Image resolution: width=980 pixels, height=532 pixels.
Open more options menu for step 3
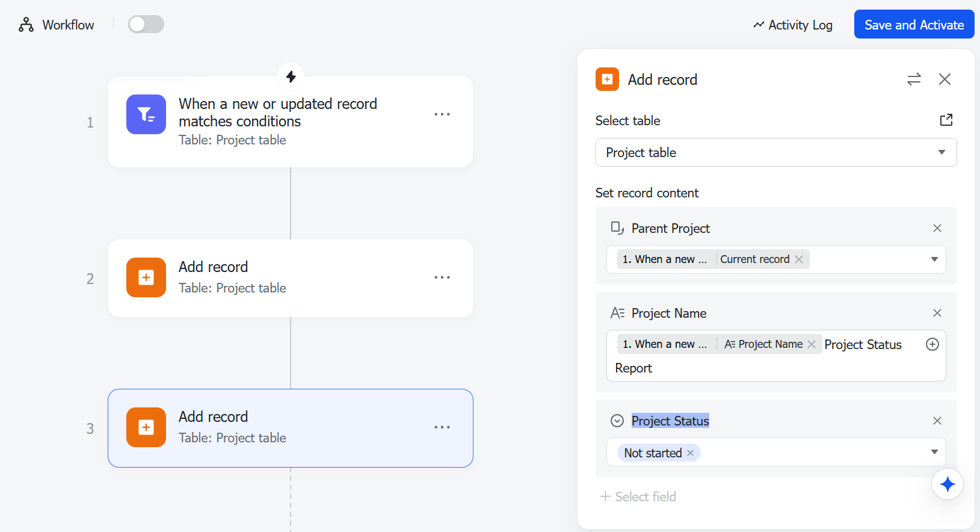[x=442, y=427]
